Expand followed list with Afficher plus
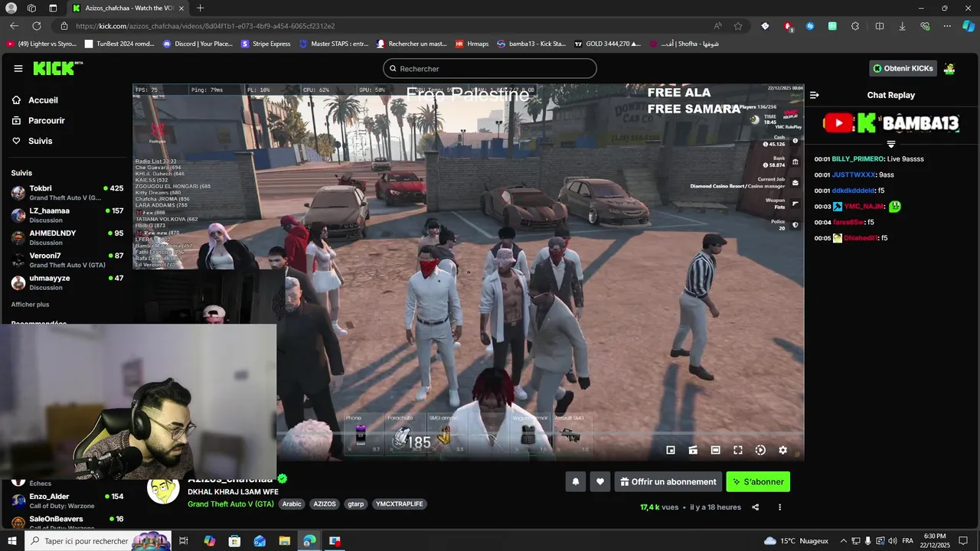980x551 pixels. tap(30, 305)
